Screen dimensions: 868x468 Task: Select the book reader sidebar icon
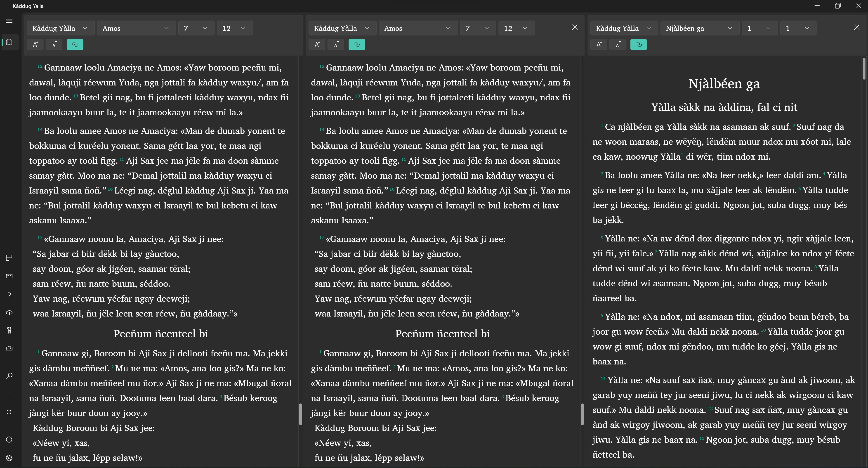(x=9, y=42)
